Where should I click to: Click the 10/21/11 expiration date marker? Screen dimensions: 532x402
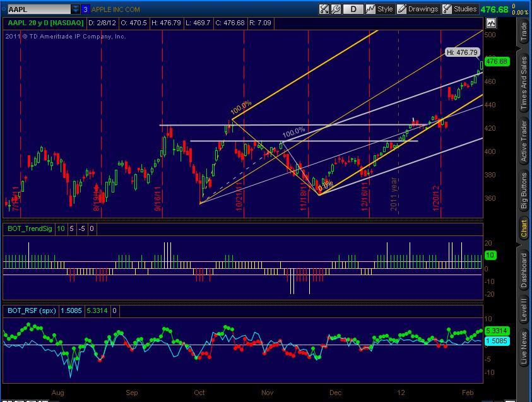pyautogui.click(x=239, y=197)
